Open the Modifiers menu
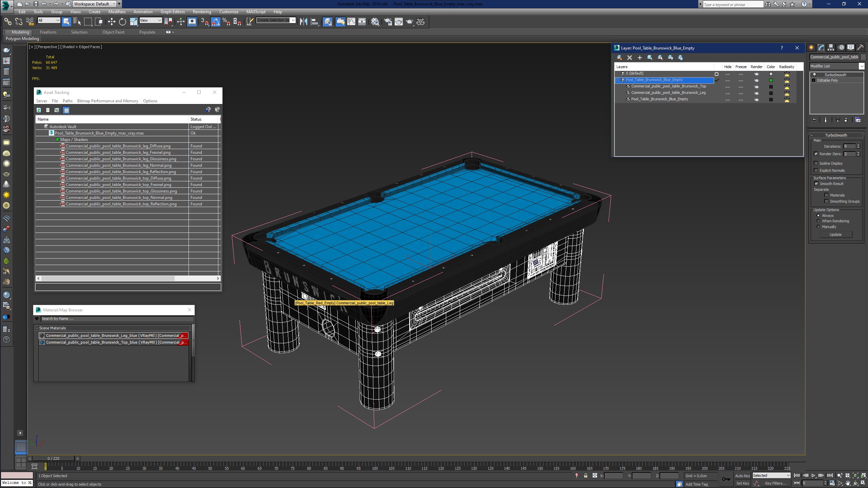 pos(117,12)
